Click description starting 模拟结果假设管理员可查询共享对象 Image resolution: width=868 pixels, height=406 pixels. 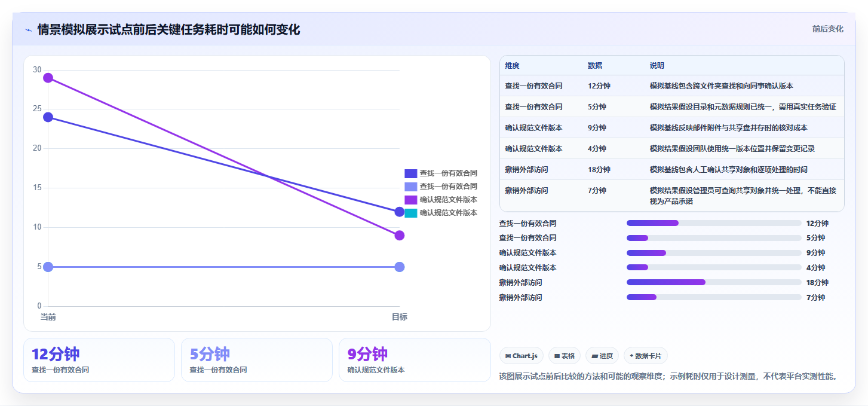743,196
